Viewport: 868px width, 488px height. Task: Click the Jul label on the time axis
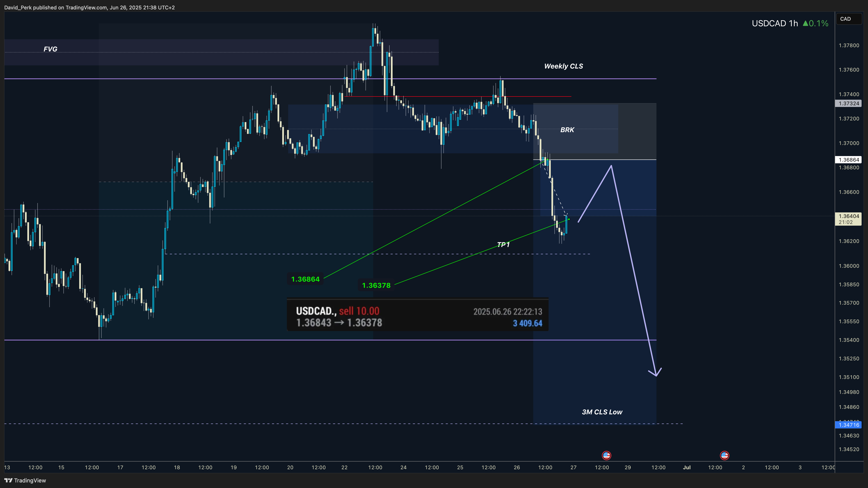[687, 468]
